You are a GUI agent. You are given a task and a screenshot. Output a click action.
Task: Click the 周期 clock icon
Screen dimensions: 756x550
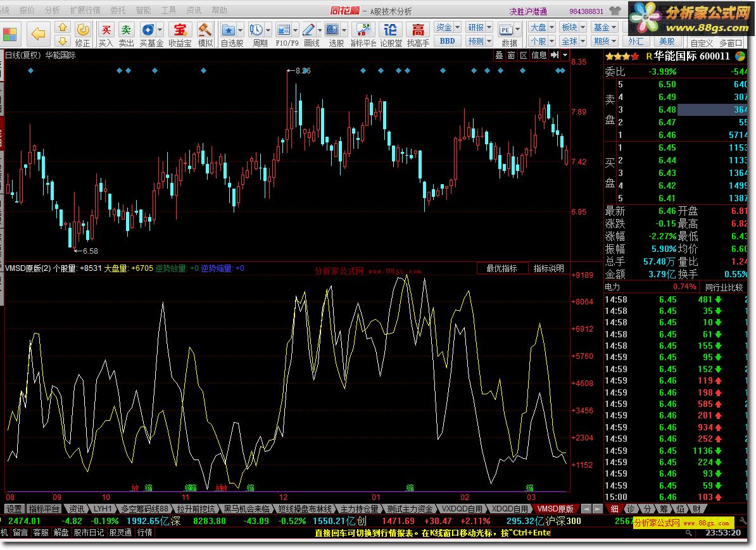pos(256,30)
